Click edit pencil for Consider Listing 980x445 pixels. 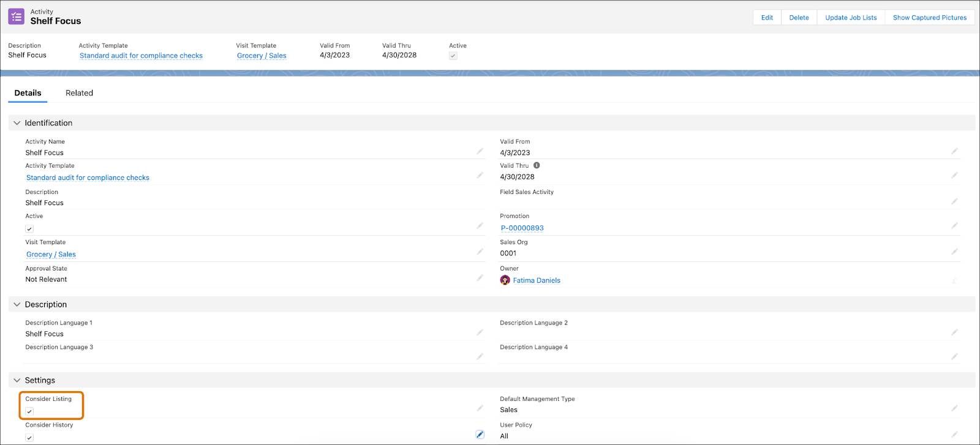(x=480, y=408)
